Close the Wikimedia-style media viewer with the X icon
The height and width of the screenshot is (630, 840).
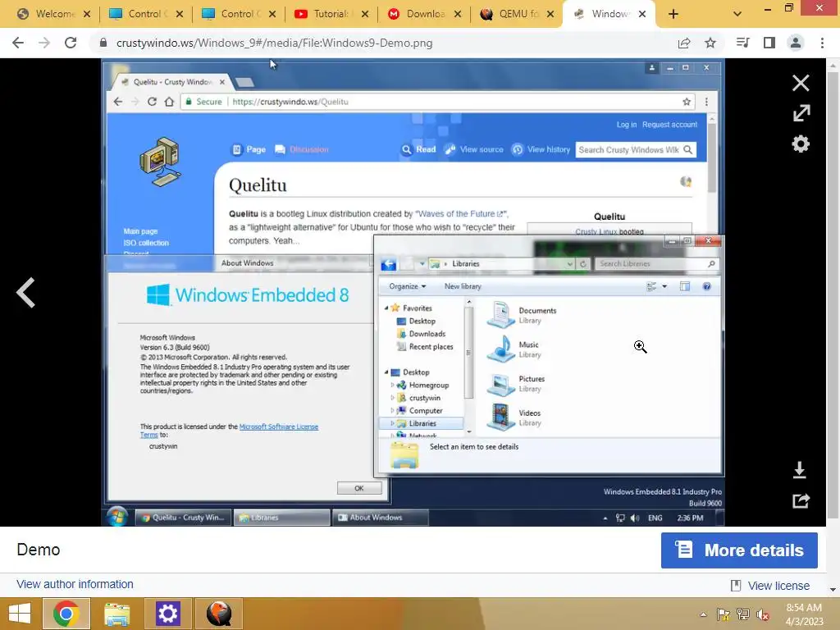click(x=801, y=83)
